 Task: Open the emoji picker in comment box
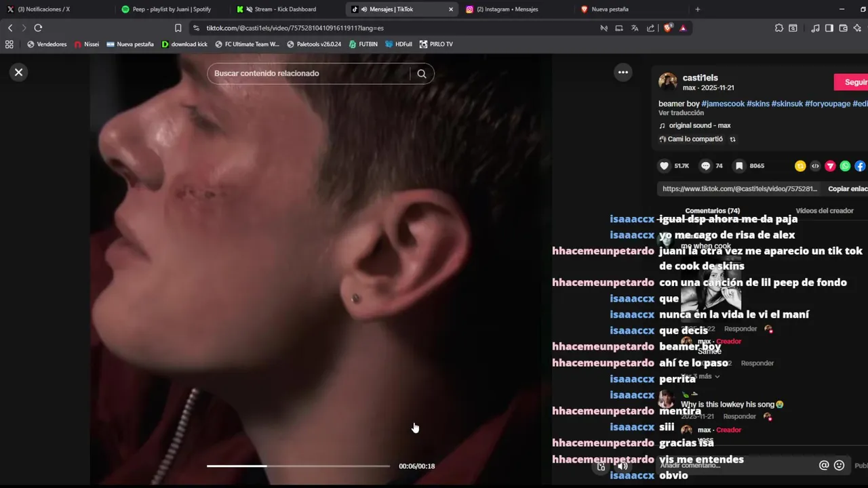(839, 465)
